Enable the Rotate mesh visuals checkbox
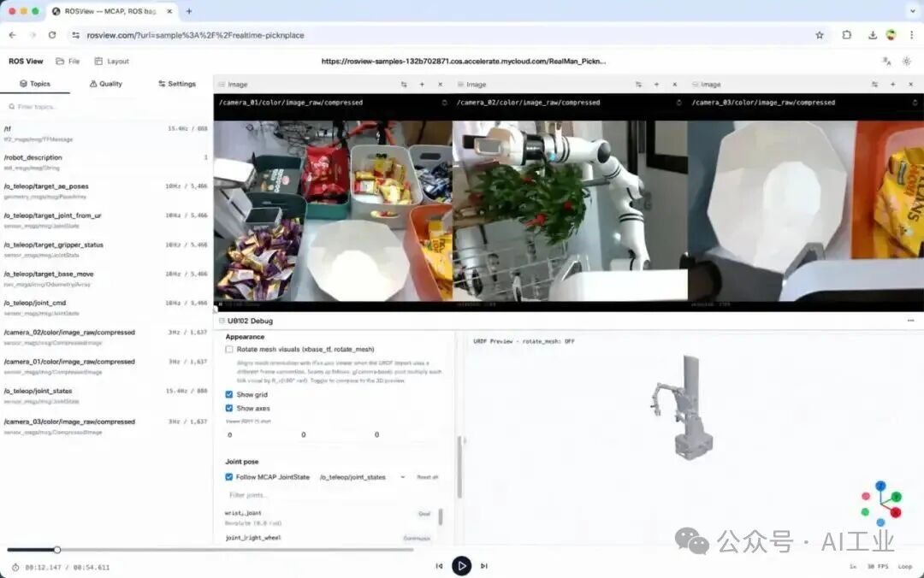The height and width of the screenshot is (578, 924). (x=229, y=350)
